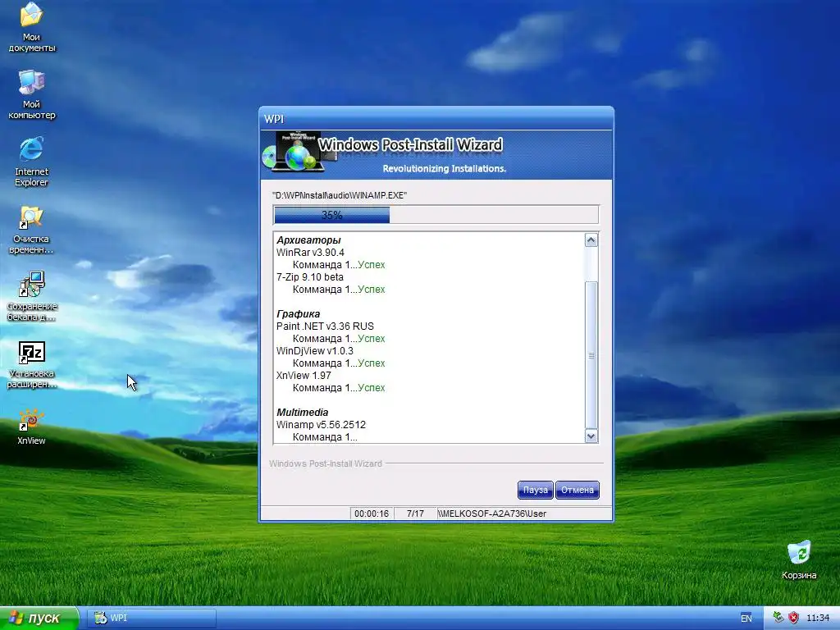Click the scroll up arrow in the install log
This screenshot has height=630, width=840.
point(591,240)
